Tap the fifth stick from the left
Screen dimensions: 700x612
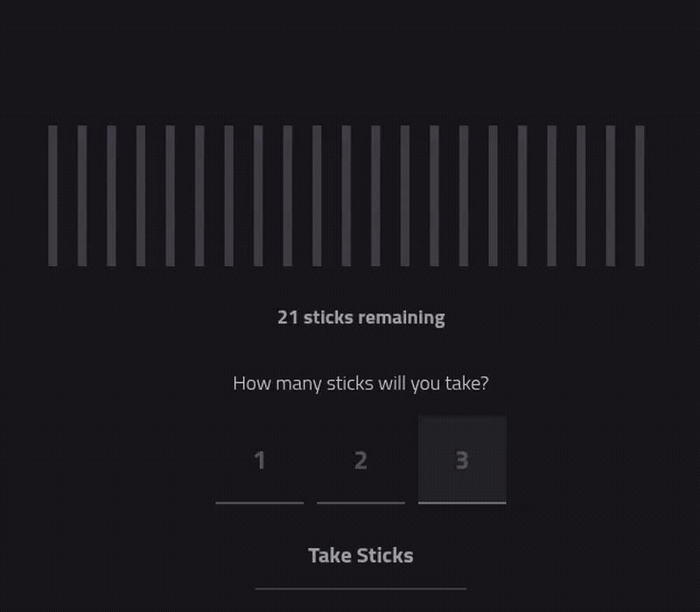click(x=170, y=195)
